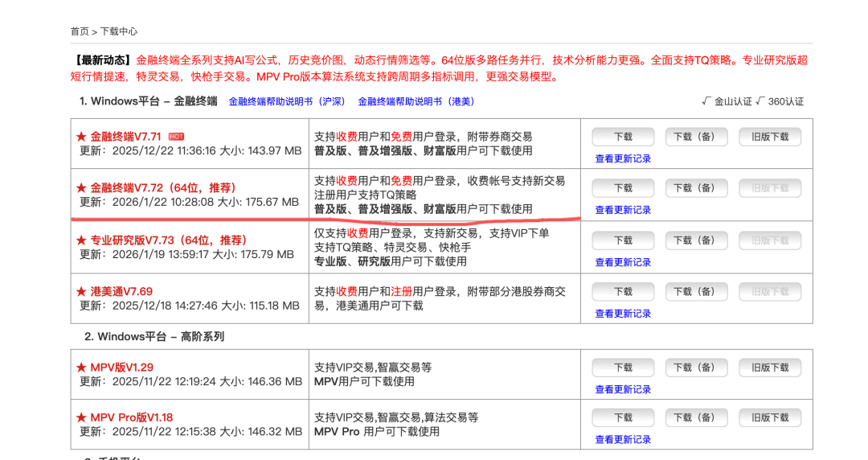View 查看更新记录 for 金融终端V7.72

(623, 210)
